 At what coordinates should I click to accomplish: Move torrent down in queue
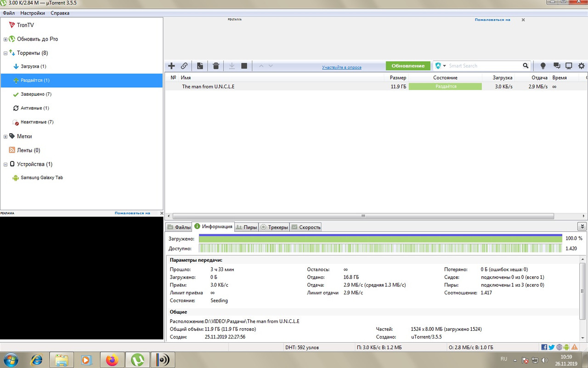[271, 66]
